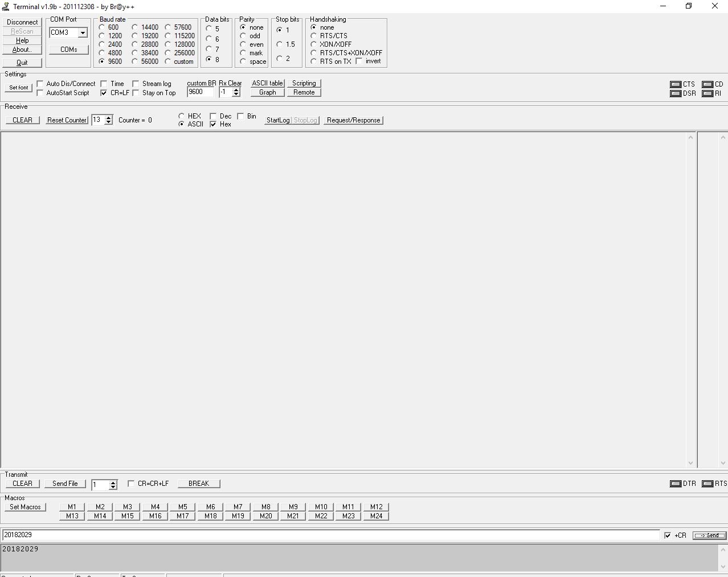Enable CR=CR+LF in Transmit
Viewport: 728px width, 577px height.
coord(132,484)
